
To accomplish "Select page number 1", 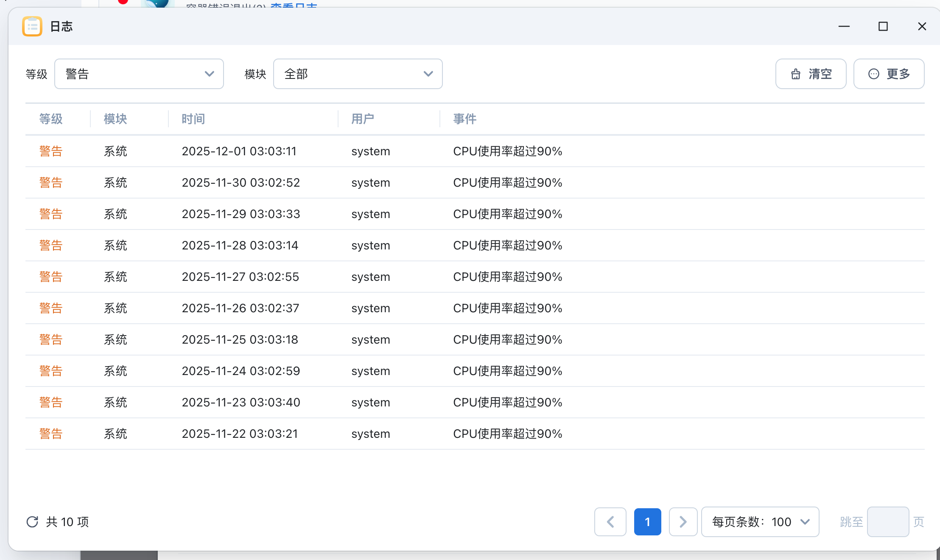I will (647, 522).
